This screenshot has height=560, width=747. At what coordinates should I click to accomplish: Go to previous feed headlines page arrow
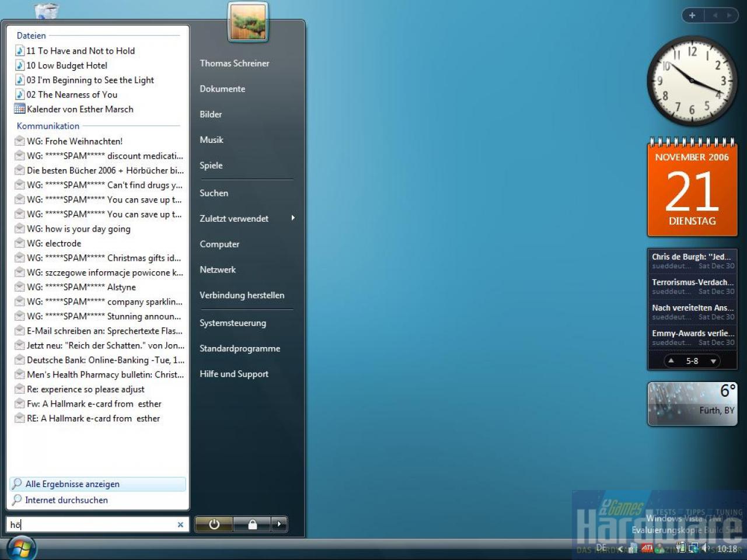click(x=671, y=361)
